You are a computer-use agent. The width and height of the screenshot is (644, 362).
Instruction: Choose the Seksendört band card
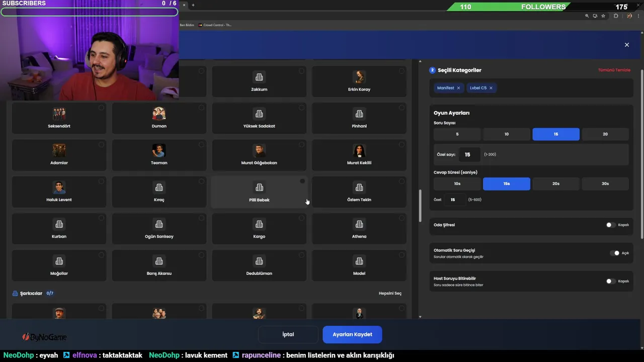(59, 118)
